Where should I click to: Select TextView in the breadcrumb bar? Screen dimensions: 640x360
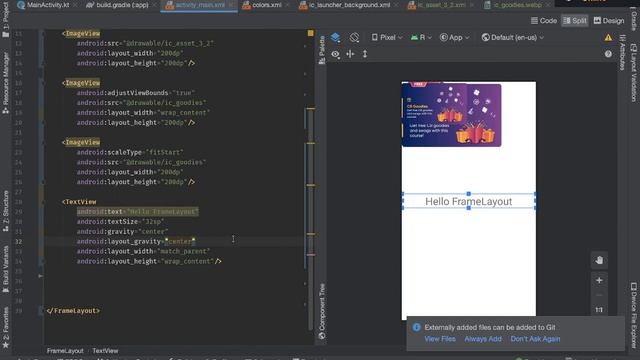(x=105, y=351)
